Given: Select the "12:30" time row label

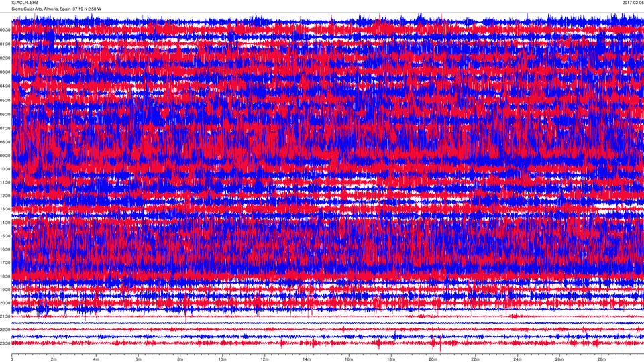Looking at the screenshot, I should tap(5, 196).
